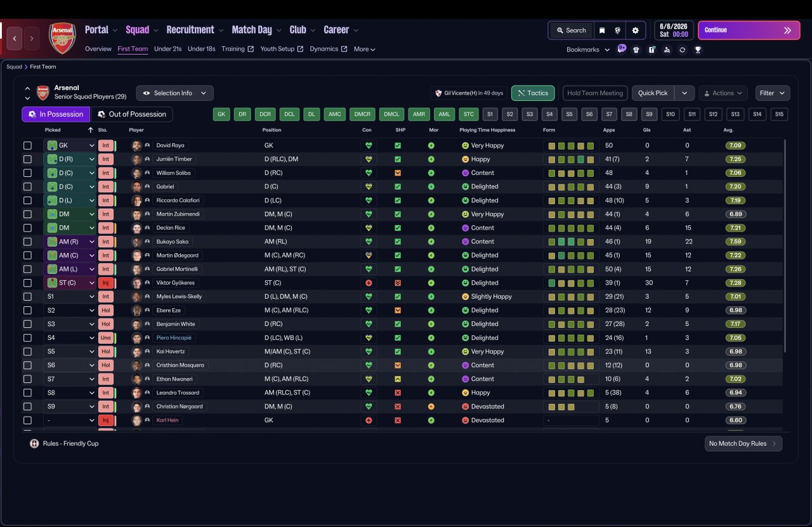
Task: Open the GK picked dropdown for David Raya
Action: coord(70,145)
